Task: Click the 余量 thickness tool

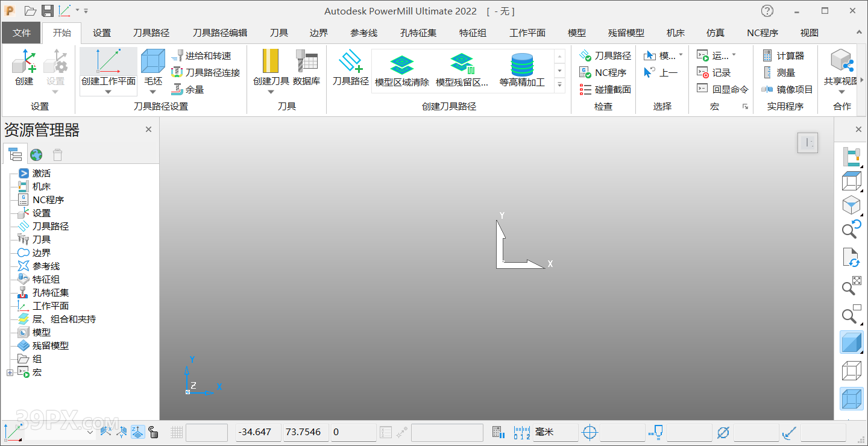Action: coord(188,89)
